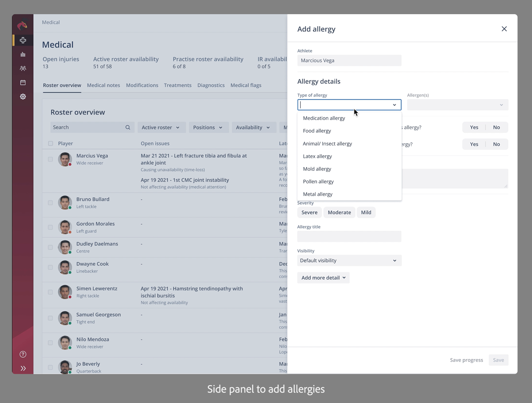532x403 pixels.
Task: Click the team logo at sidebar top
Action: (x=22, y=25)
